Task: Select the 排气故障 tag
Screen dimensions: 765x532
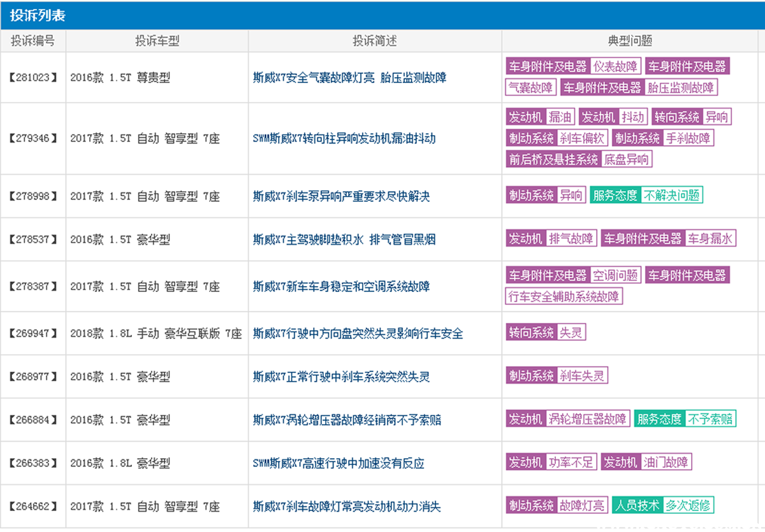Action: (x=571, y=239)
